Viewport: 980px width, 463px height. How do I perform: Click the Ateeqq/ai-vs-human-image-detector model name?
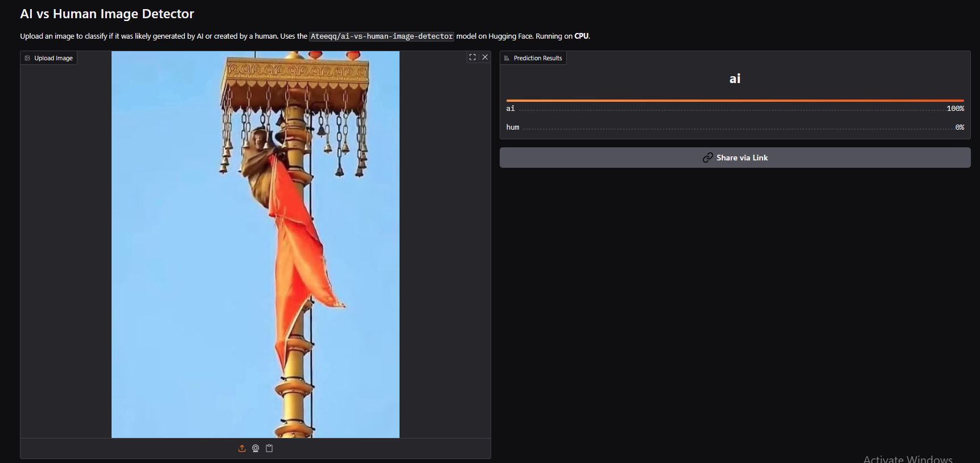tap(381, 36)
